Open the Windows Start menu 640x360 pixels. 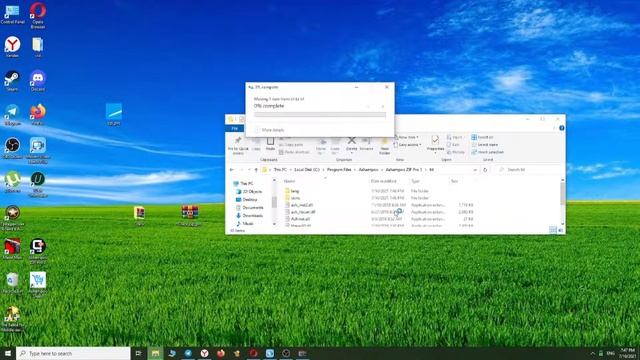(8, 353)
